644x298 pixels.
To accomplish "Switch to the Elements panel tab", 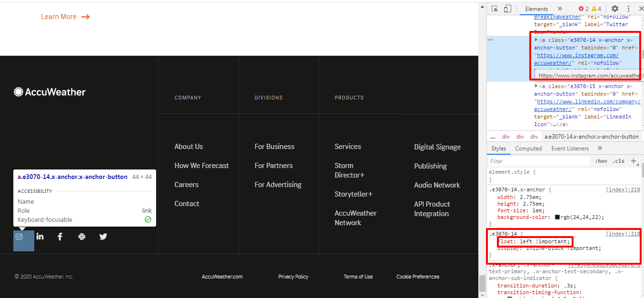I will click(536, 9).
